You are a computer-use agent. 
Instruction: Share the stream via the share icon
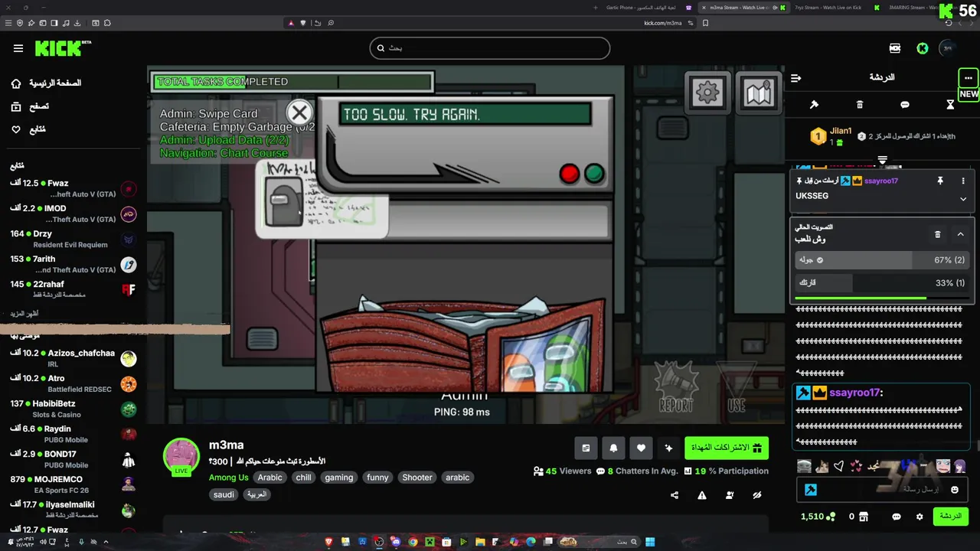675,495
